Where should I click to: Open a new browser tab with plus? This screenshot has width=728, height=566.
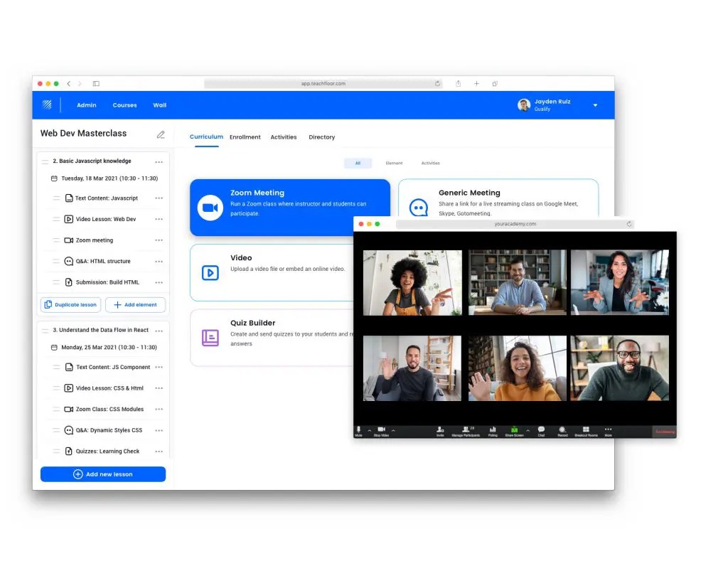coord(476,84)
